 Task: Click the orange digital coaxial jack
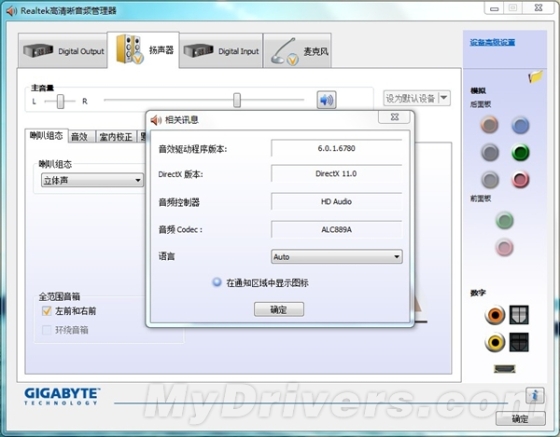[x=495, y=315]
